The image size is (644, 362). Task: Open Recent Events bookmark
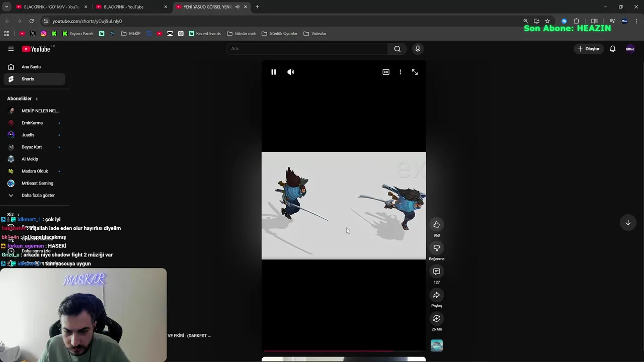tap(205, 33)
